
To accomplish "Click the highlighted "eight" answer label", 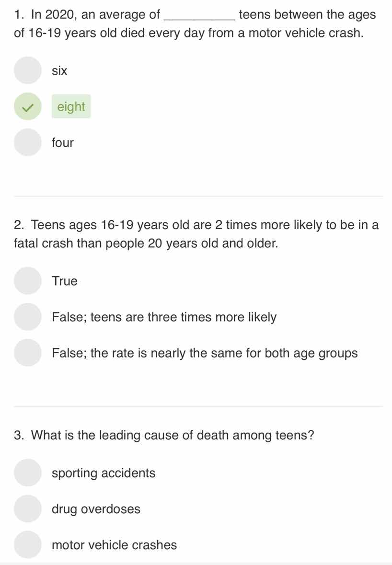I will coord(71,106).
